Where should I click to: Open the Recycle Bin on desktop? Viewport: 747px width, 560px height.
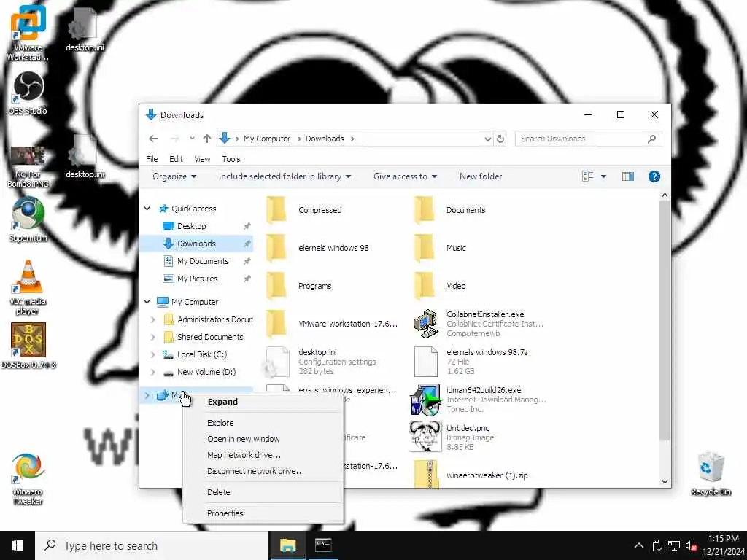711,473
